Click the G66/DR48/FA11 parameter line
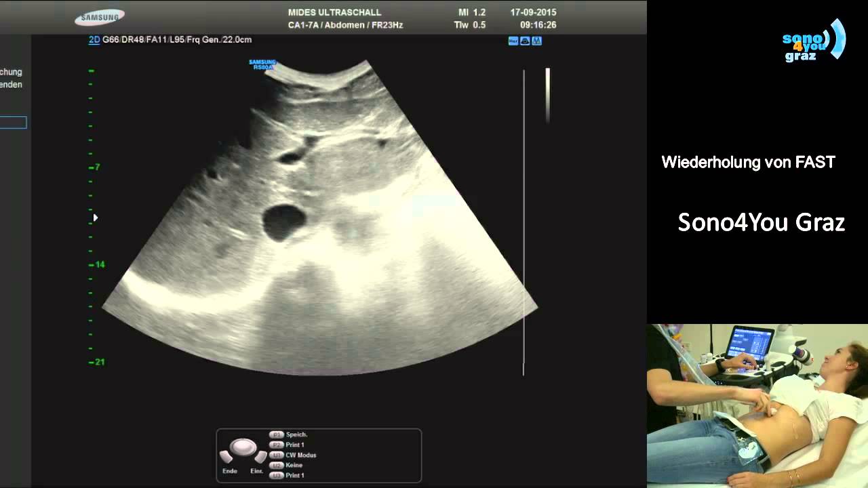 click(177, 40)
